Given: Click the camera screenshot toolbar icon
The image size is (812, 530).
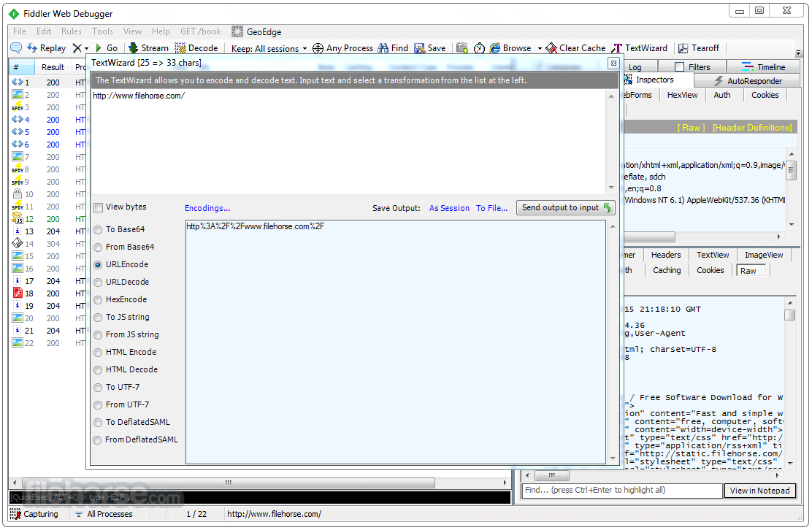Looking at the screenshot, I should (x=462, y=48).
